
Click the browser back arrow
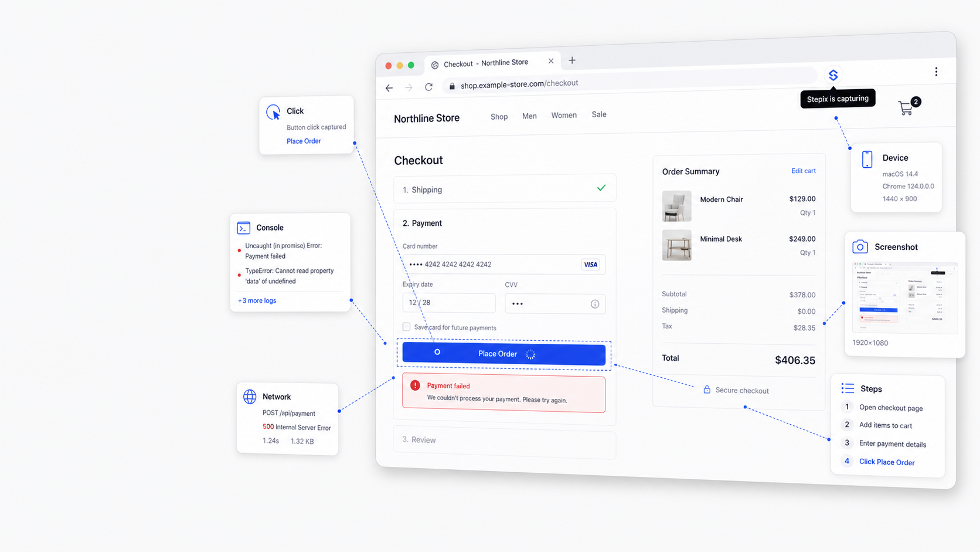389,88
